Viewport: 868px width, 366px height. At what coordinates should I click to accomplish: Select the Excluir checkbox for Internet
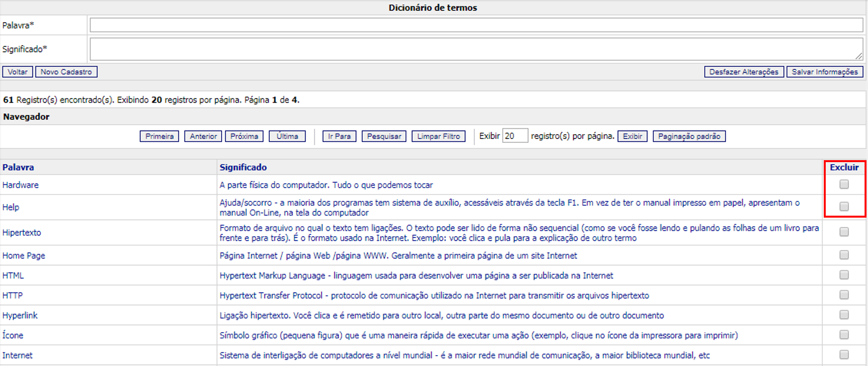(844, 355)
